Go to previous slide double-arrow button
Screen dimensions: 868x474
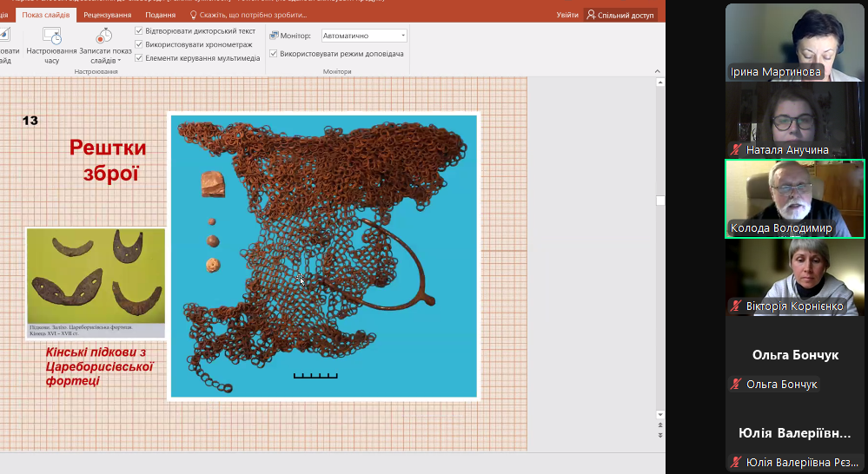click(659, 425)
